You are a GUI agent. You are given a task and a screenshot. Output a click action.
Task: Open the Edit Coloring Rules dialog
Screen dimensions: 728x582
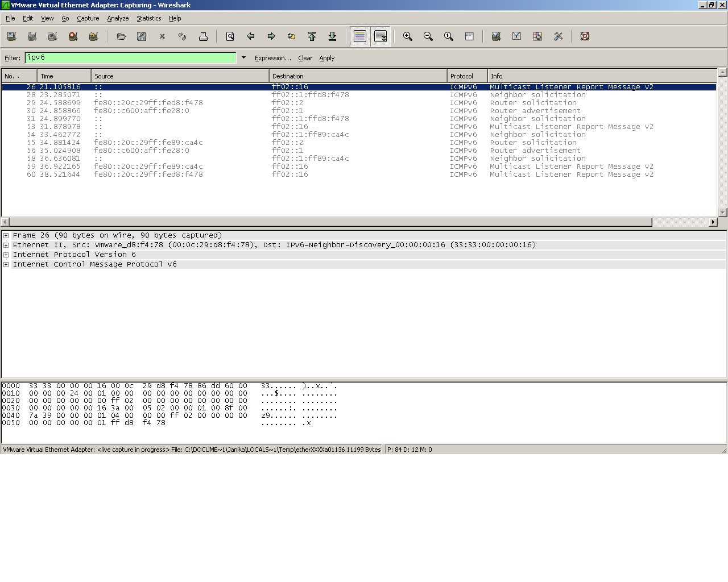(537, 36)
